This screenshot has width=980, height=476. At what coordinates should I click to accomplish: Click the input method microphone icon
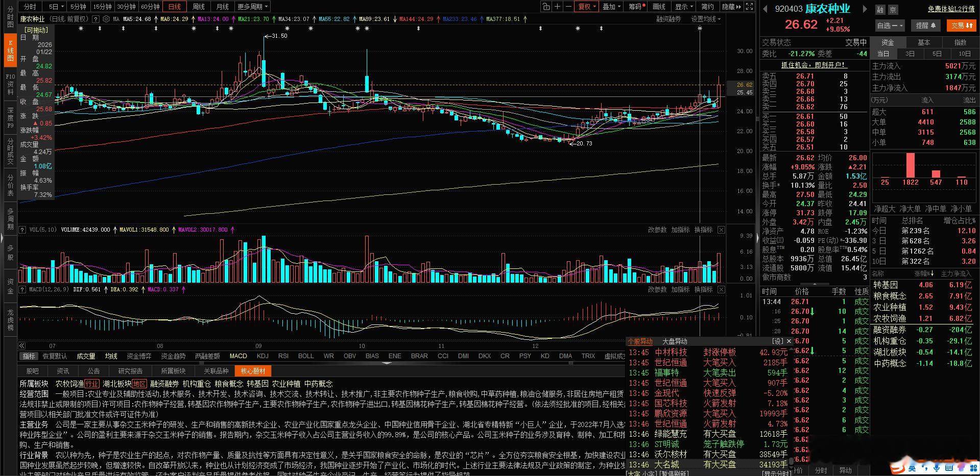click(937, 467)
